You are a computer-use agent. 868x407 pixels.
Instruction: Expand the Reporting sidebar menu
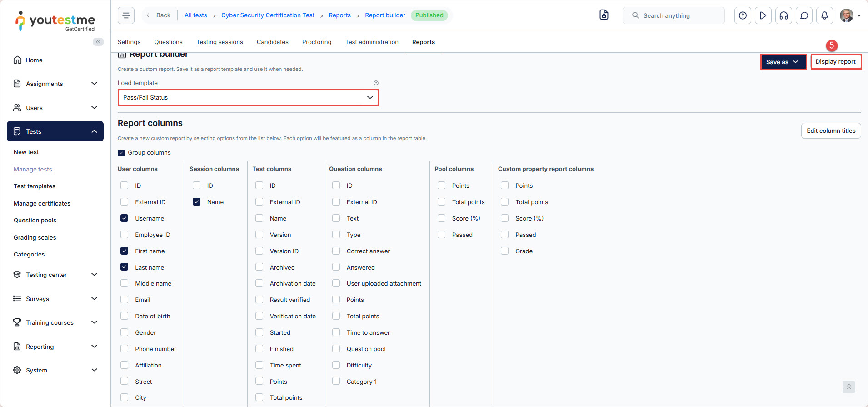(55, 347)
